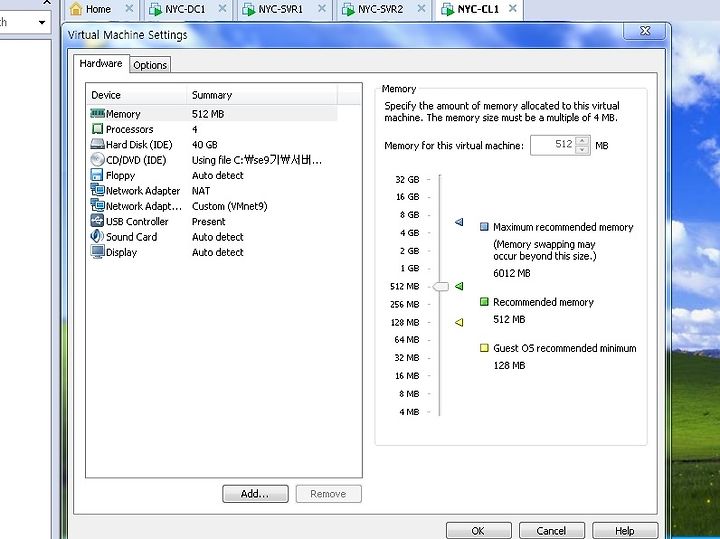Click the green Recommended memory swatch
This screenshot has height=539, width=720.
[x=484, y=302]
